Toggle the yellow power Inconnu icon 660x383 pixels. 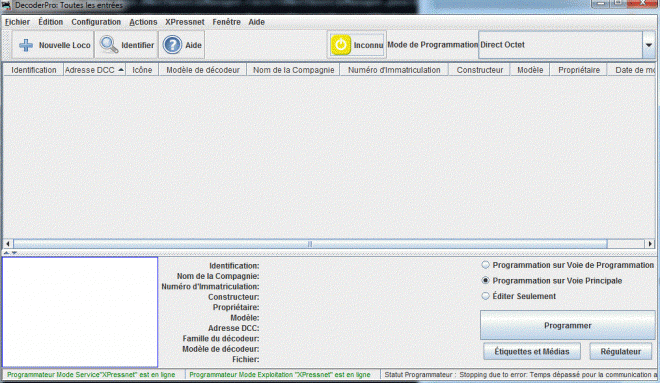(341, 45)
